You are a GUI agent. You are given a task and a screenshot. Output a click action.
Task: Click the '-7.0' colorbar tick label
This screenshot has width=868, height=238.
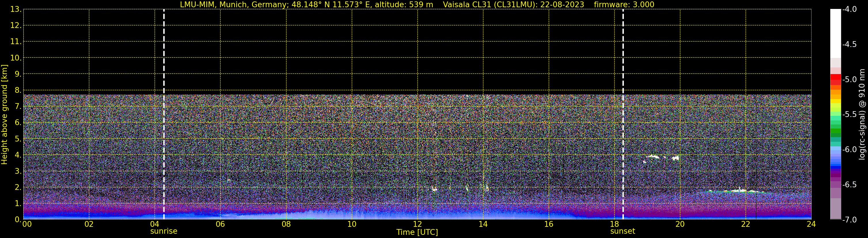(849, 220)
